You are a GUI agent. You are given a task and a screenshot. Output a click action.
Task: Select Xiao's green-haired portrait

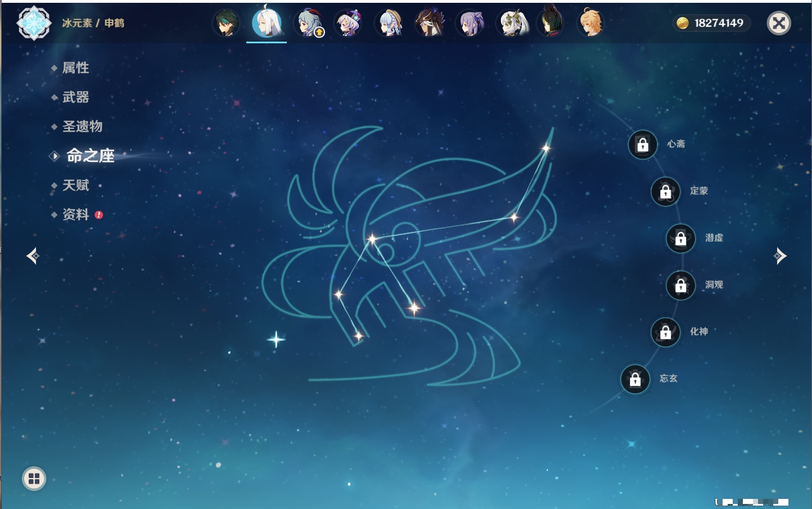point(226,23)
